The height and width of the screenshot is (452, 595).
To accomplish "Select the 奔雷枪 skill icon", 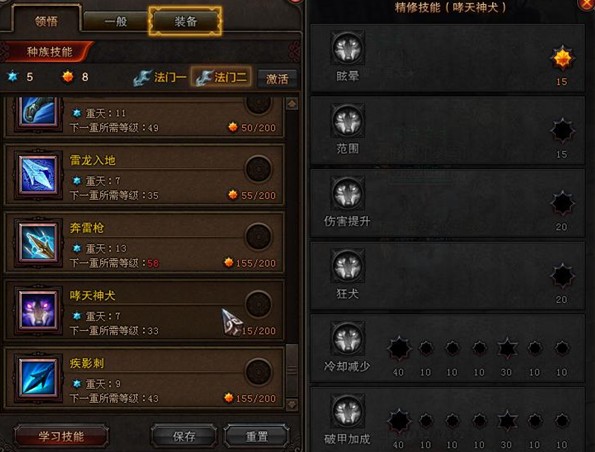I will 38,243.
